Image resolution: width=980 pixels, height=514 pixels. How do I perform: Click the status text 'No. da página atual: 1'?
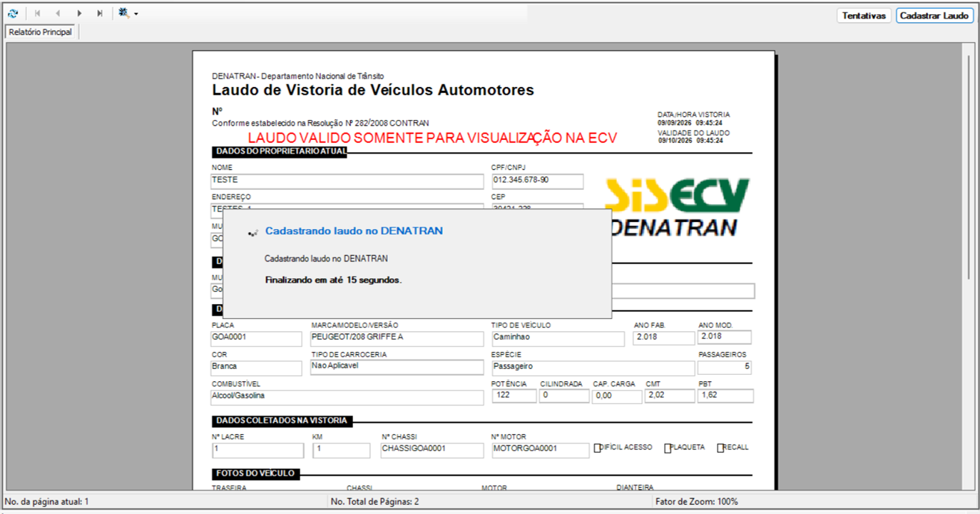[46, 502]
